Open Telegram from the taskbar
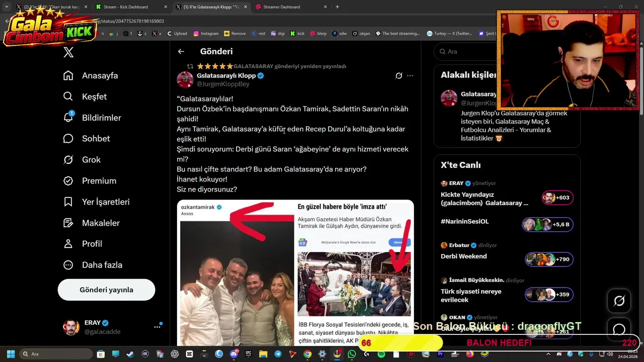This screenshot has height=362, width=644. tap(278, 354)
